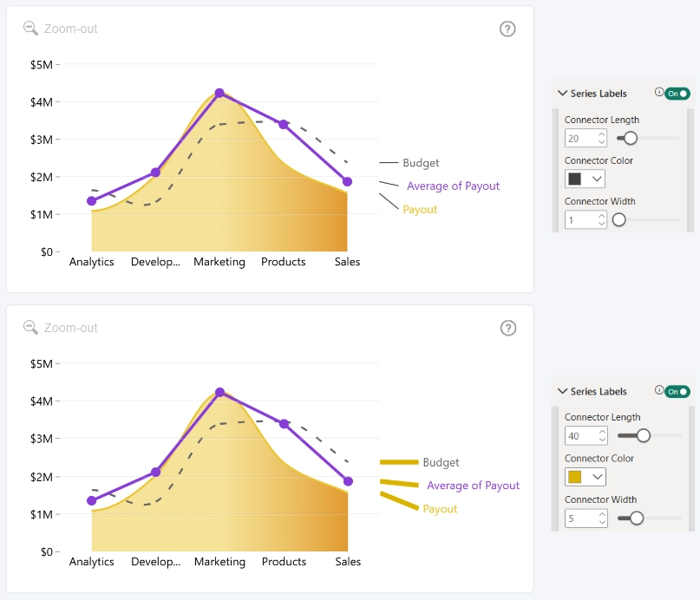Click the Connector Width slider handle set to 5
This screenshot has height=600, width=700.
click(x=637, y=518)
